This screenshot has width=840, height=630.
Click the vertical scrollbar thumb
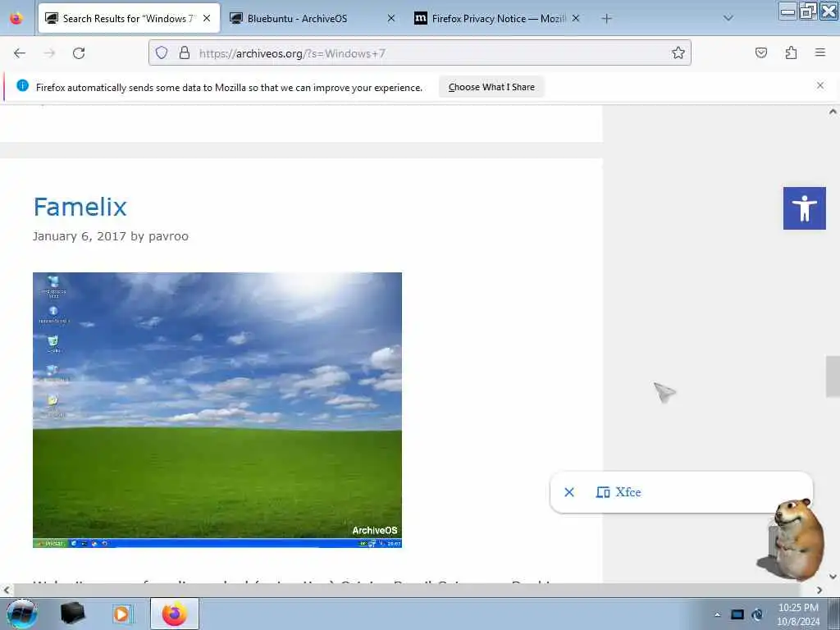click(x=833, y=376)
